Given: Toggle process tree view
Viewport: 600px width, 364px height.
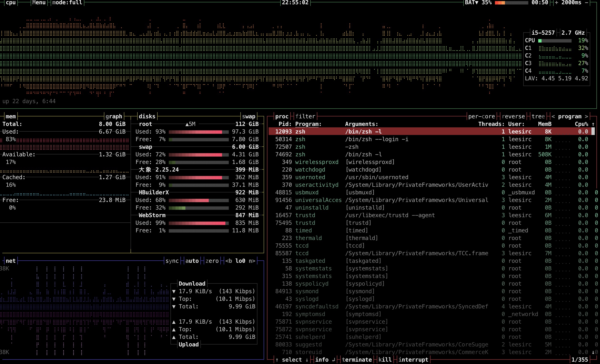Looking at the screenshot, I should point(538,116).
